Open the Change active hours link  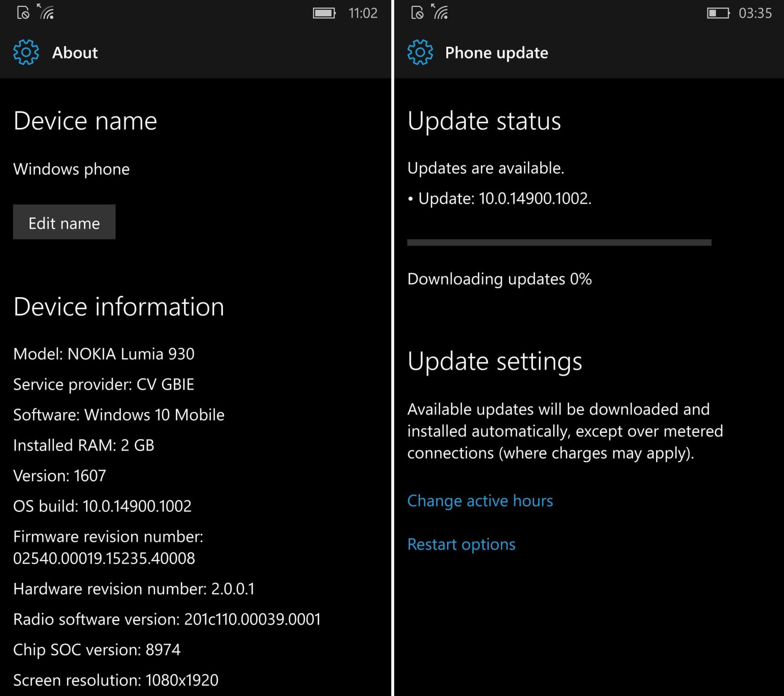[x=480, y=501]
